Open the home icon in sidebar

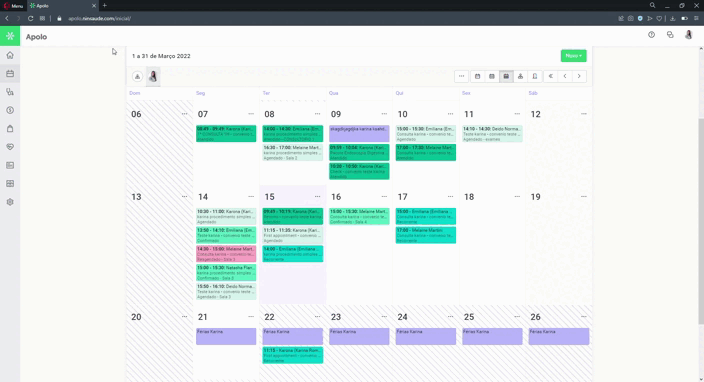tap(10, 55)
